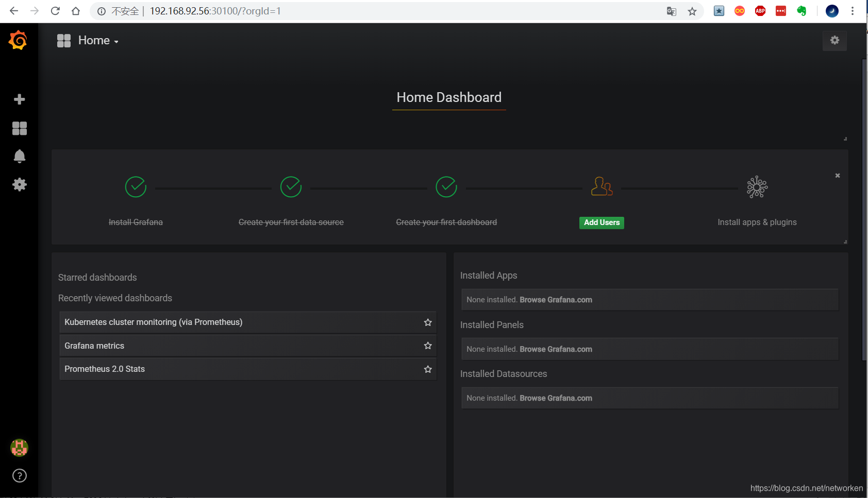868x498 pixels.
Task: Browse Grafana.com under Installed Datasources
Action: point(556,398)
